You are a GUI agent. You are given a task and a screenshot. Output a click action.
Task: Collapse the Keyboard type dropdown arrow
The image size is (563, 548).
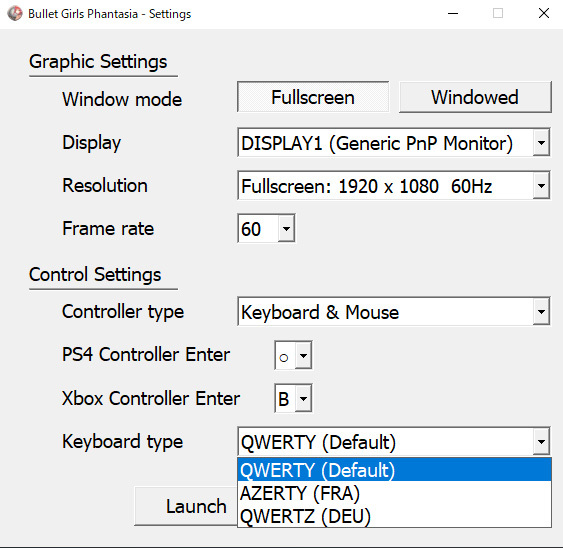(x=541, y=441)
